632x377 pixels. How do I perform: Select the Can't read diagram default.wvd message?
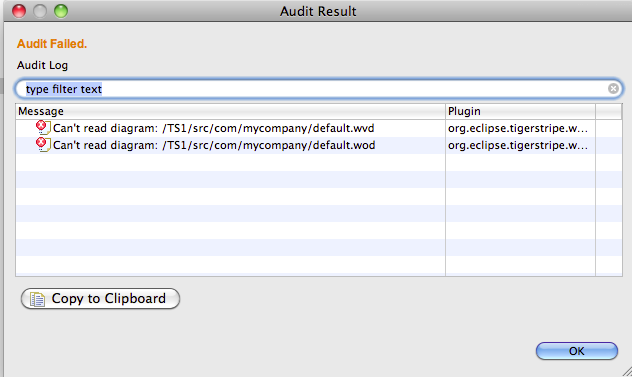click(x=214, y=128)
